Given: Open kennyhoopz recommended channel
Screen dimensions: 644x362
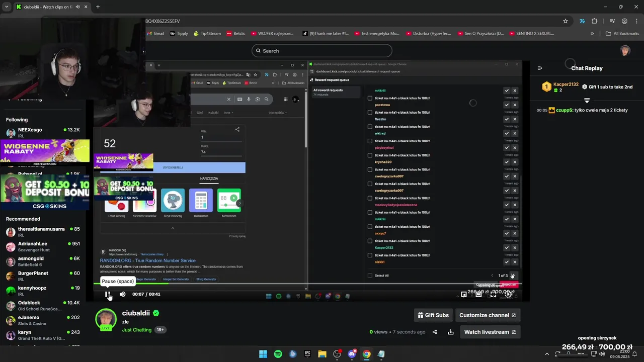Looking at the screenshot, I should 43,291.
